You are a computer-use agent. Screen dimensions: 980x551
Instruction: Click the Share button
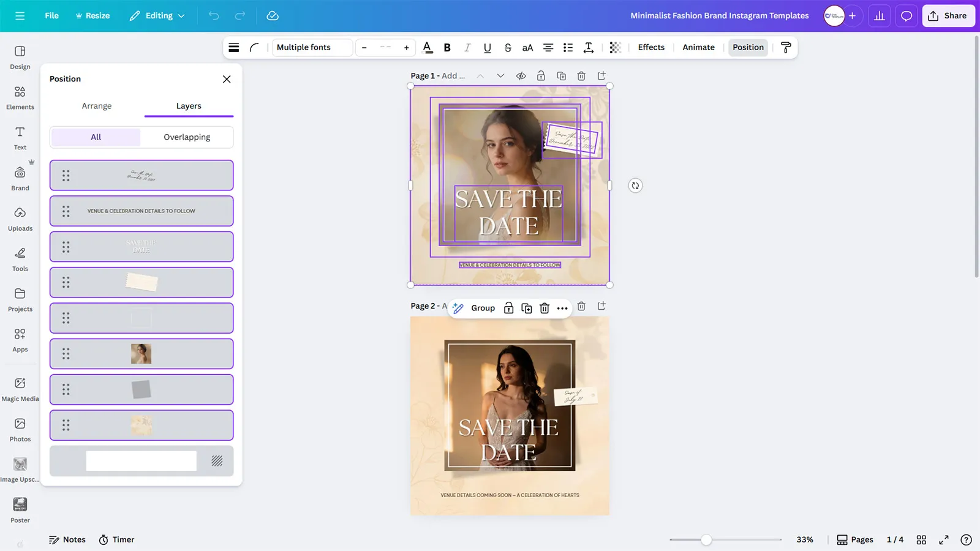(948, 16)
